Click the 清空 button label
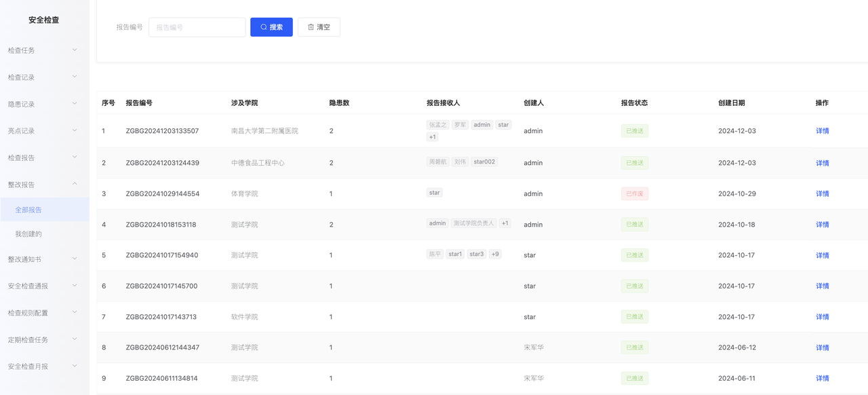The image size is (868, 395). coord(323,27)
